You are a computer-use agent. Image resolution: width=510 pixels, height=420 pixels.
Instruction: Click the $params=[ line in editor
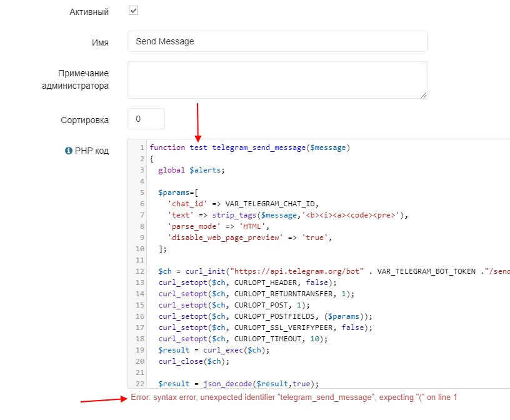[178, 192]
